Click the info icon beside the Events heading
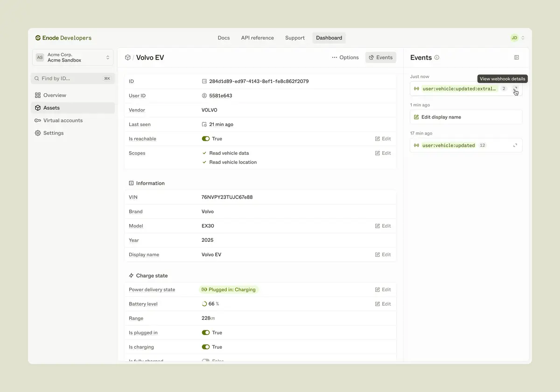The image size is (560, 392). (x=437, y=57)
